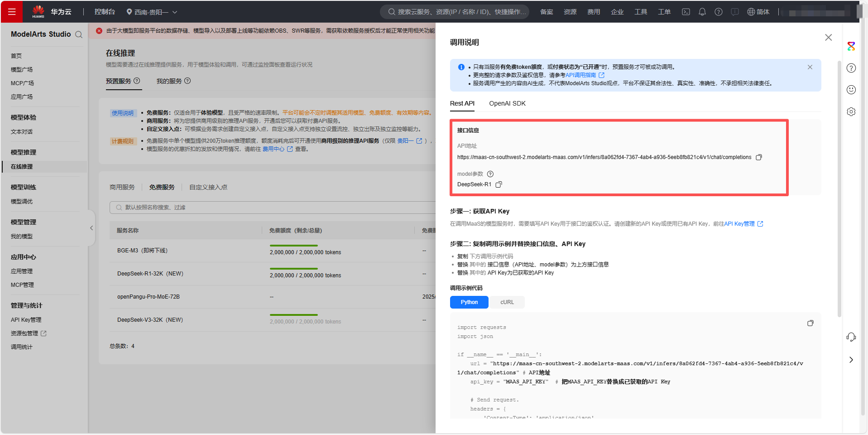This screenshot has width=868, height=435.
Task: Open the feedback message icon in top bar
Action: click(x=735, y=12)
